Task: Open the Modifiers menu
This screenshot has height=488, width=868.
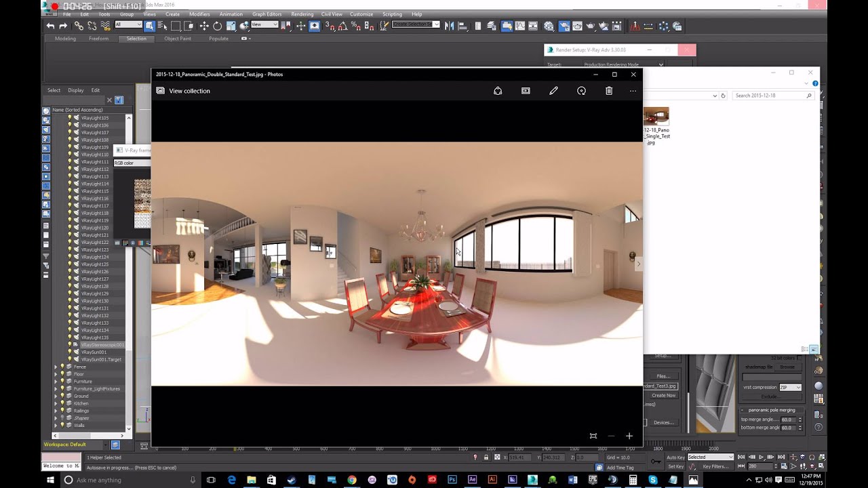Action: 199,14
